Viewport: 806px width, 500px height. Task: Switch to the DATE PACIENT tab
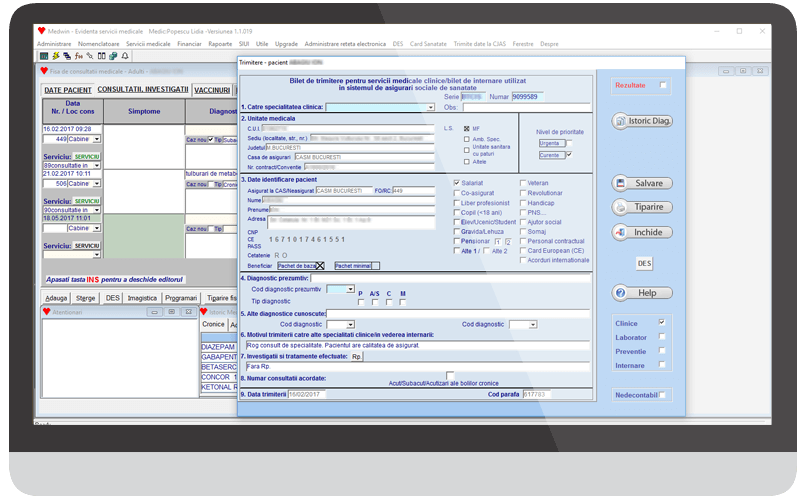(x=67, y=90)
